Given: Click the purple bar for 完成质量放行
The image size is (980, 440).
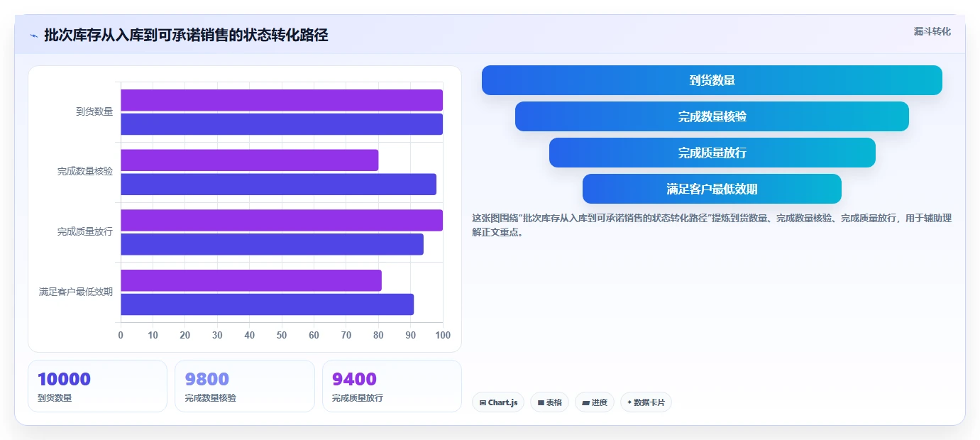Looking at the screenshot, I should tap(282, 220).
